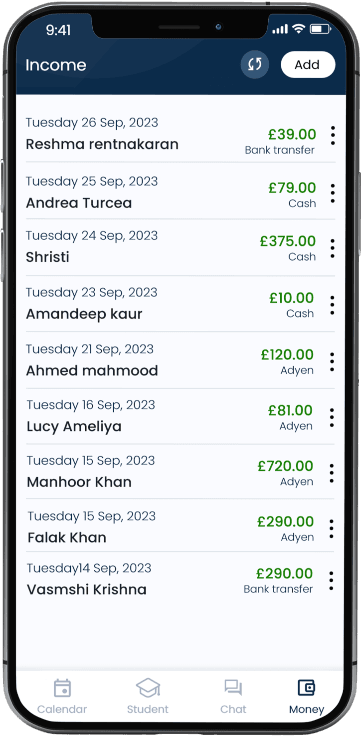This screenshot has height=736, width=361.
Task: Tap the refresh sync icon in header
Action: click(x=254, y=64)
